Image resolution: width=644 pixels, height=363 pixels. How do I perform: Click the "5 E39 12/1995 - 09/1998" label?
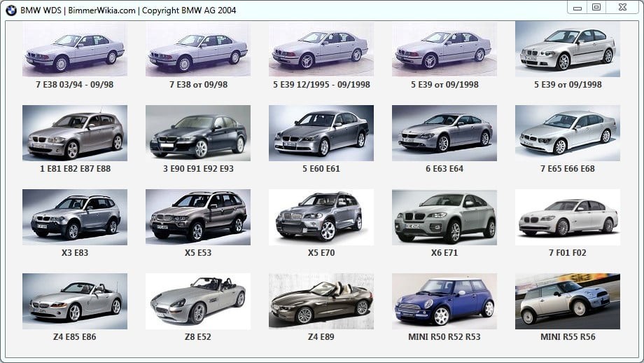pos(321,85)
